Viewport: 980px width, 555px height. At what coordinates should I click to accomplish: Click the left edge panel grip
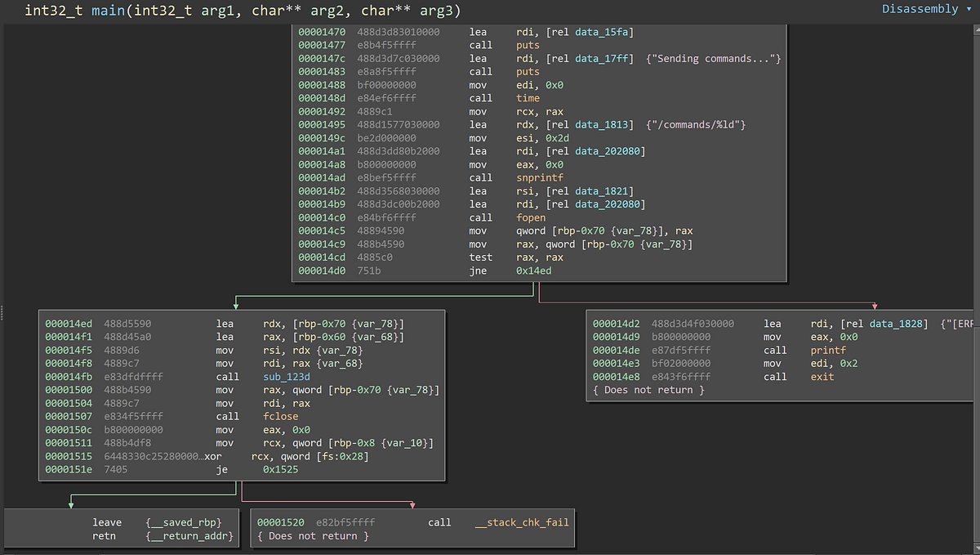[2, 313]
